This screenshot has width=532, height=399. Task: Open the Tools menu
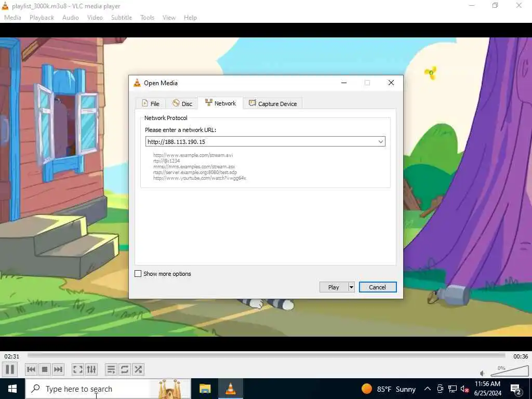coord(147,18)
